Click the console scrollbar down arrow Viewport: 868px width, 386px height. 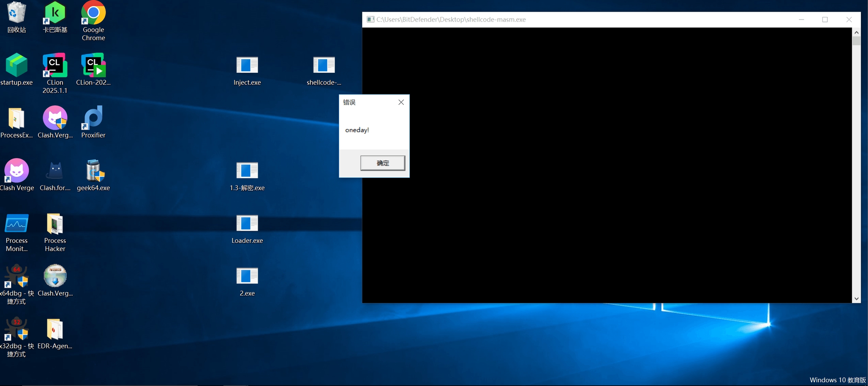(856, 299)
